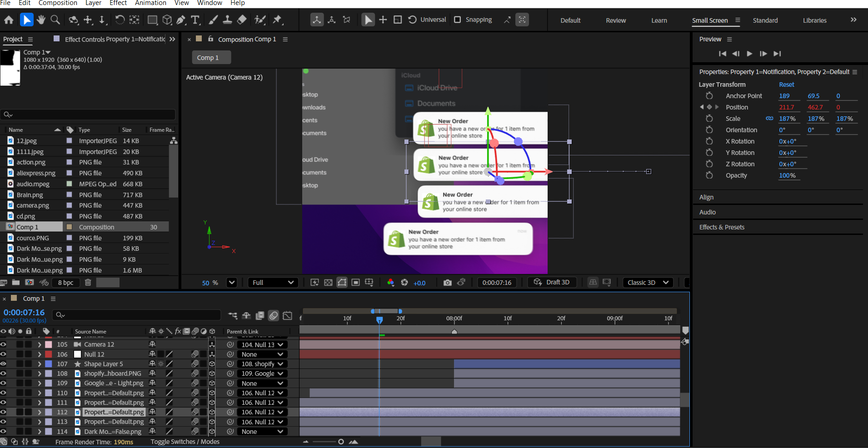Click the timeline zoom slider handle
This screenshot has height=448, width=868.
point(341,442)
